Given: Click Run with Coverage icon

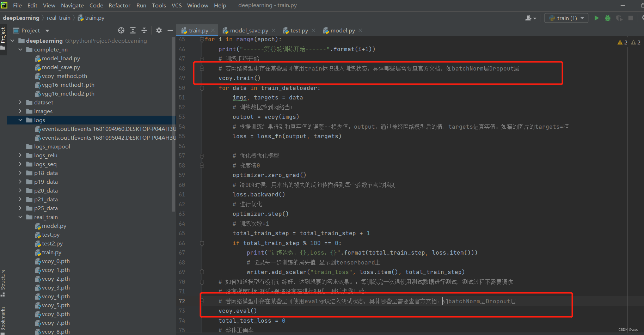Looking at the screenshot, I should [619, 18].
